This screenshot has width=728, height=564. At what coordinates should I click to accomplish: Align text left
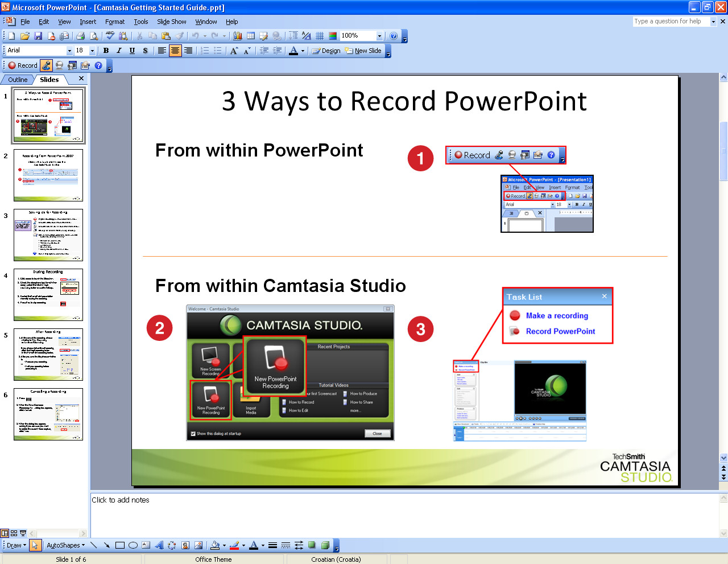[162, 51]
